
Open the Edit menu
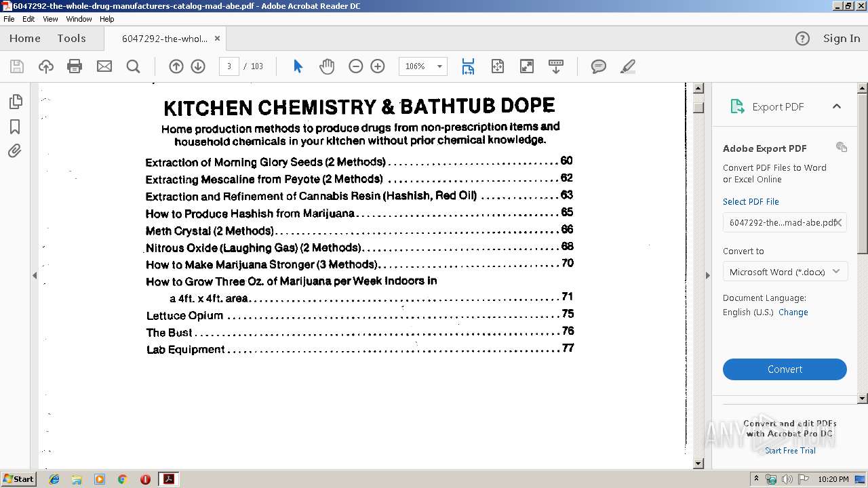click(28, 19)
